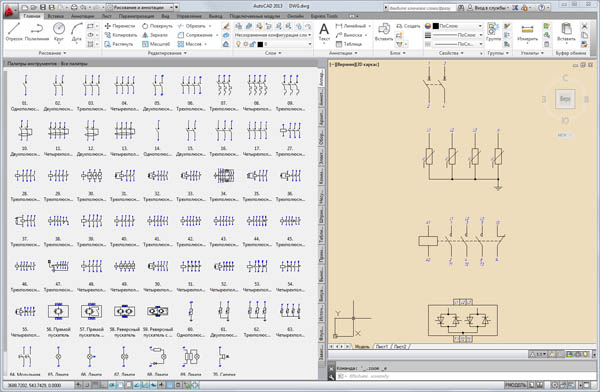Click the Группа group icon
Image resolution: width=600 pixels, height=392 pixels.
pyautogui.click(x=493, y=31)
